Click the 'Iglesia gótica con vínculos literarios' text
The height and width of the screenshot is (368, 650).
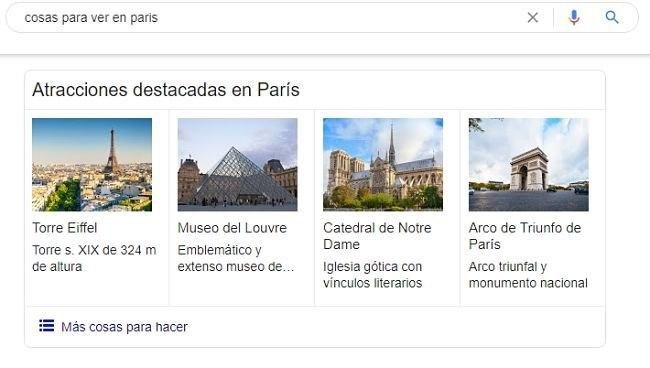[x=373, y=274]
